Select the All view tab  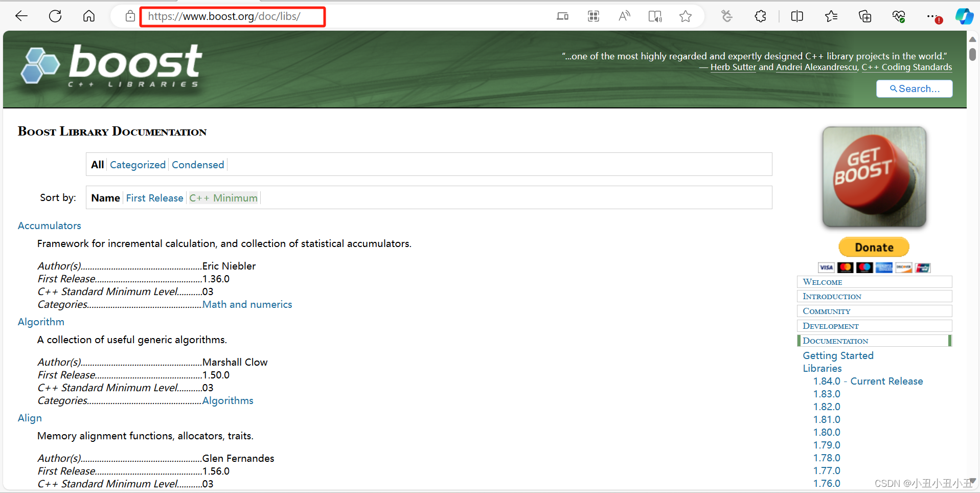coord(97,165)
